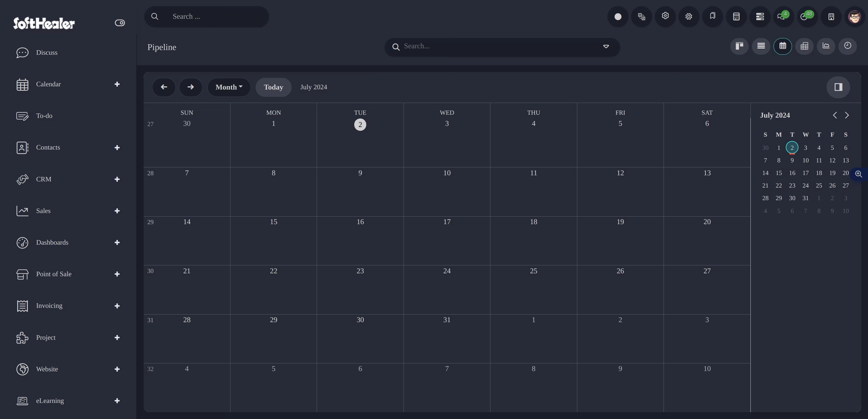This screenshot has width=868, height=419.
Task: Click the Pipeline breadcrumb title
Action: click(162, 47)
